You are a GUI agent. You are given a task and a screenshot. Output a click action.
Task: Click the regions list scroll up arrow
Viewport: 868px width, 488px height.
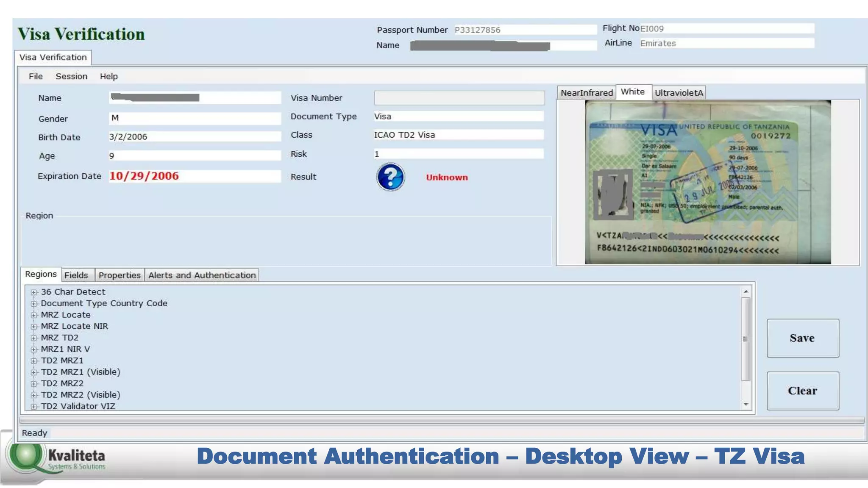click(746, 291)
